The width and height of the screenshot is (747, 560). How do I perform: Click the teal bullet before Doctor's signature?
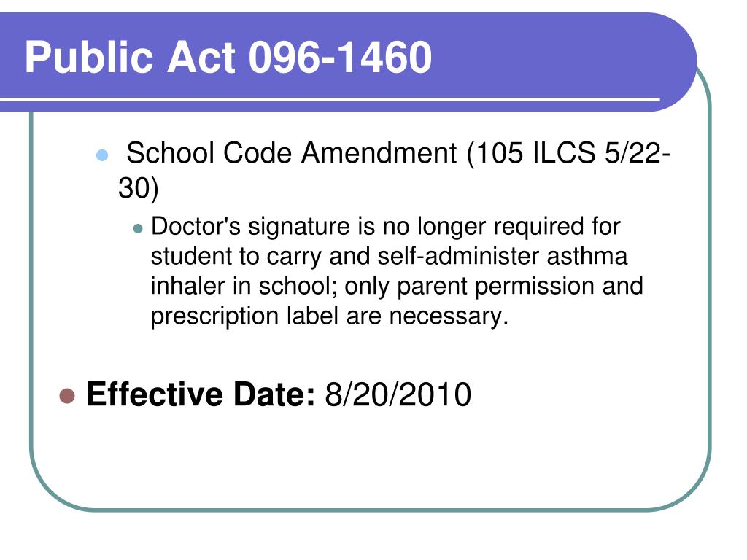[x=138, y=228]
